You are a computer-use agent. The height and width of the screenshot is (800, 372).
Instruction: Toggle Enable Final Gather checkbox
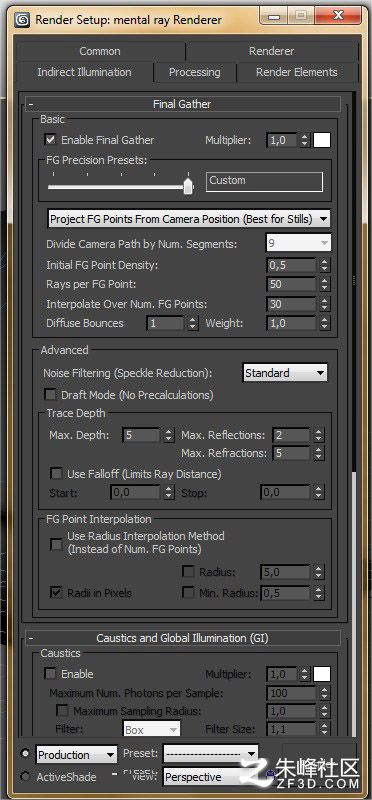click(x=51, y=140)
